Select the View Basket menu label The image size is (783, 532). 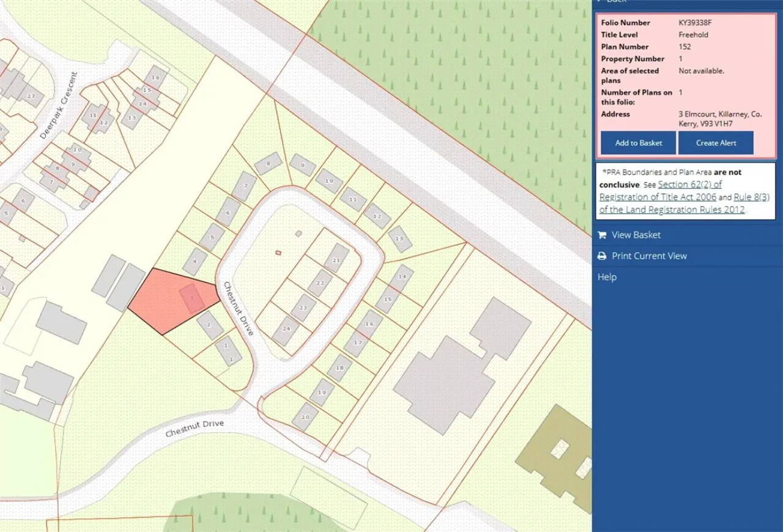point(636,235)
